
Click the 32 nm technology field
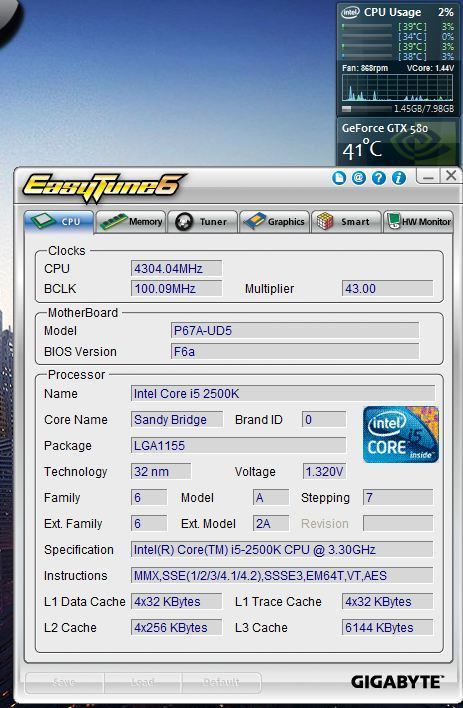[x=161, y=471]
